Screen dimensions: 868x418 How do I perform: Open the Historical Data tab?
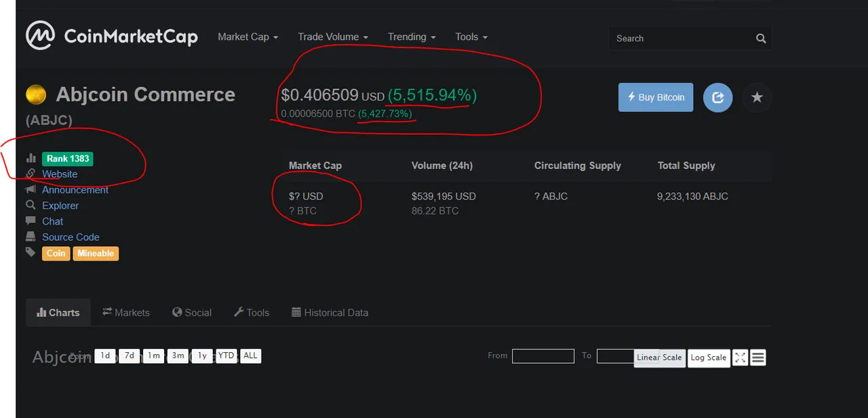(x=330, y=313)
